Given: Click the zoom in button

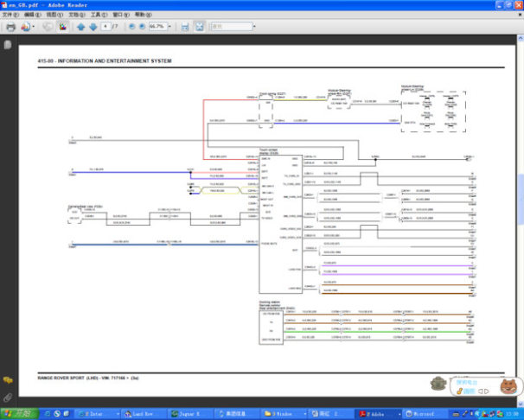Looking at the screenshot, I should point(142,27).
